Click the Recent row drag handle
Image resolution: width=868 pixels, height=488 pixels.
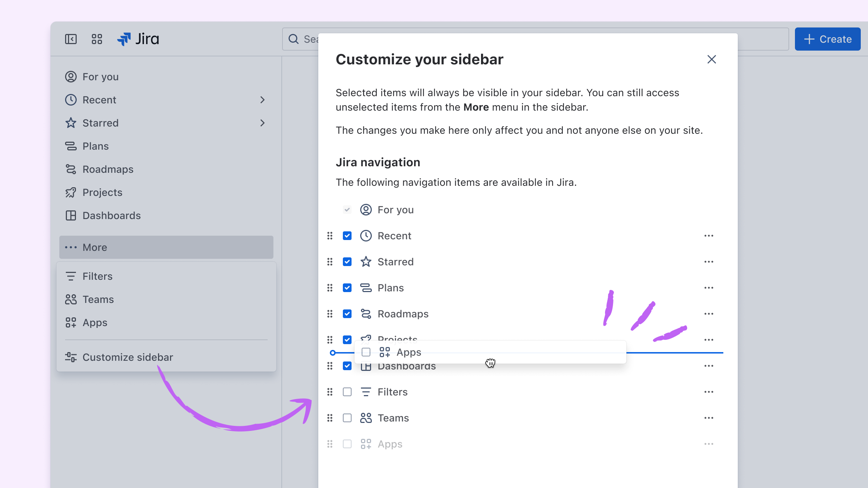tap(330, 236)
